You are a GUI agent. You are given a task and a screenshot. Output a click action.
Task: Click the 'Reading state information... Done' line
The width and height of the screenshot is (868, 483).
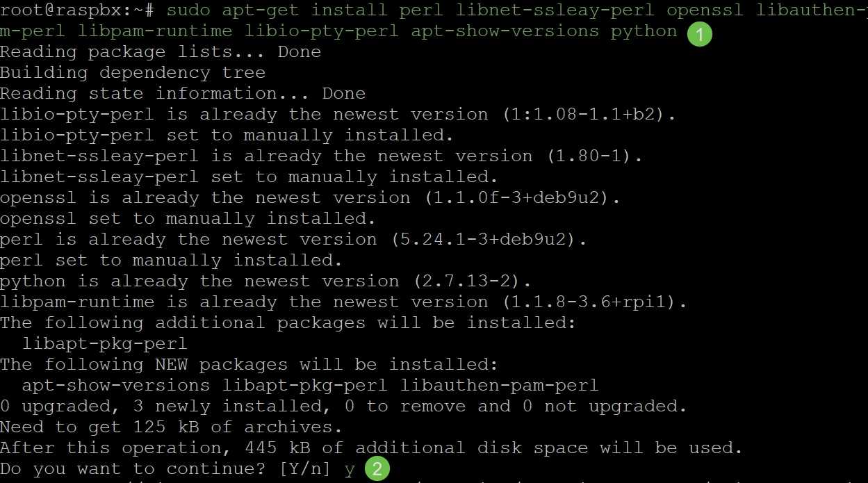pos(183,94)
